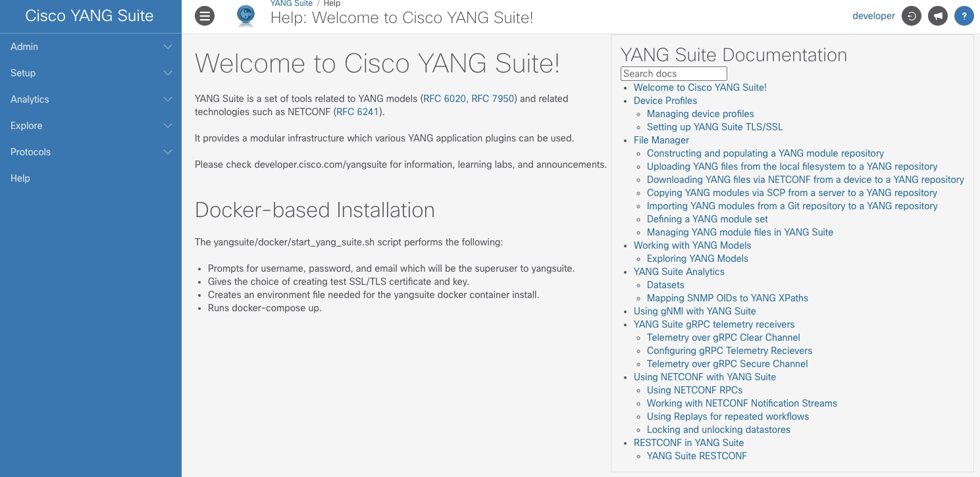Select Help in the sidebar
Image resolution: width=980 pixels, height=477 pixels.
20,178
